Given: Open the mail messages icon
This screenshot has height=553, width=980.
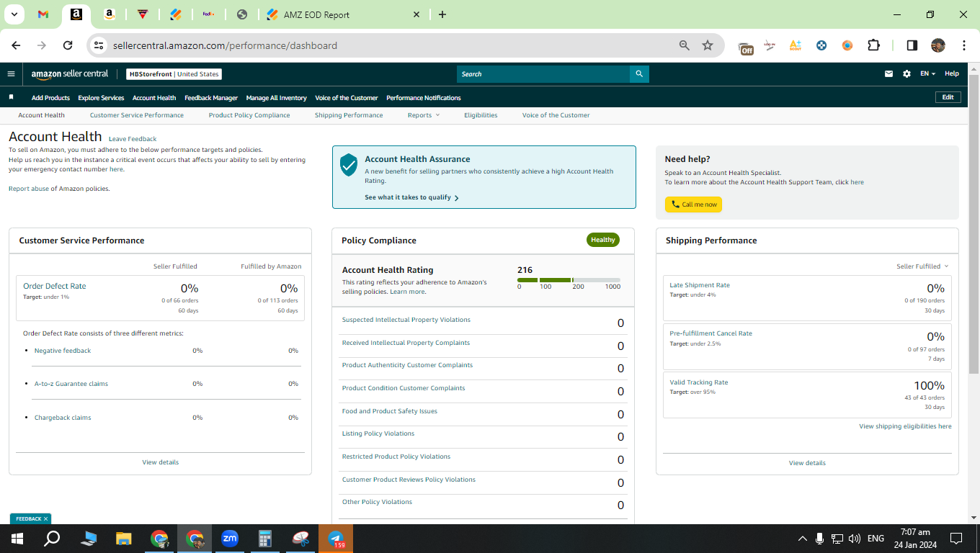Looking at the screenshot, I should click(889, 73).
